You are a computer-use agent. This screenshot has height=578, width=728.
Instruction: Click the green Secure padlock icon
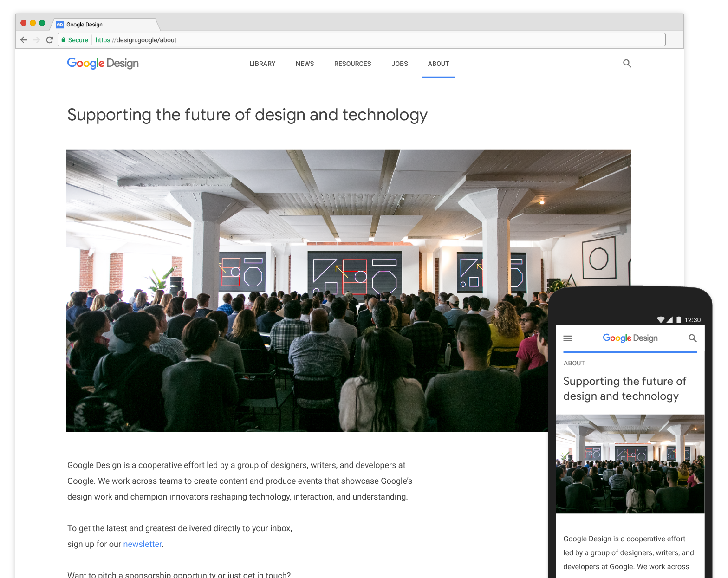point(64,40)
